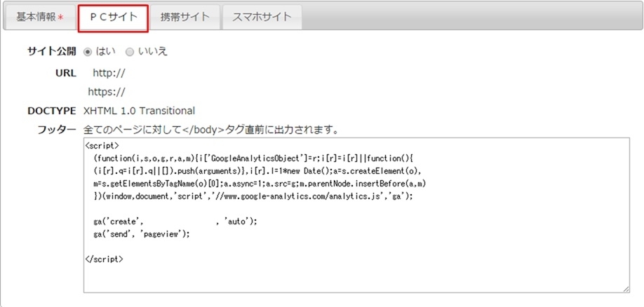Click the textarea resize handle corner
Viewport: 644px width, 307px height.
click(x=626, y=289)
